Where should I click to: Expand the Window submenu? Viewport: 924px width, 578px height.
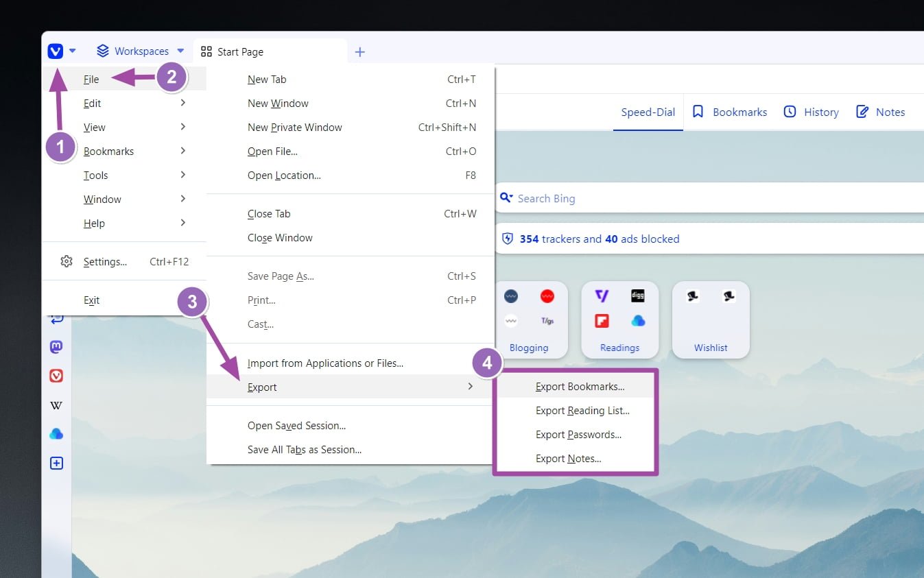pos(124,199)
